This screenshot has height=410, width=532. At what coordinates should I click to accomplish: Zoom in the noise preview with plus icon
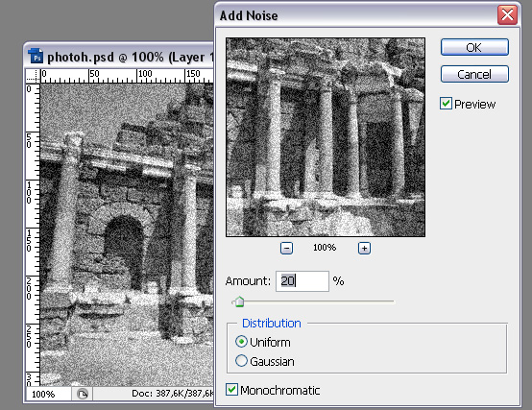point(364,249)
